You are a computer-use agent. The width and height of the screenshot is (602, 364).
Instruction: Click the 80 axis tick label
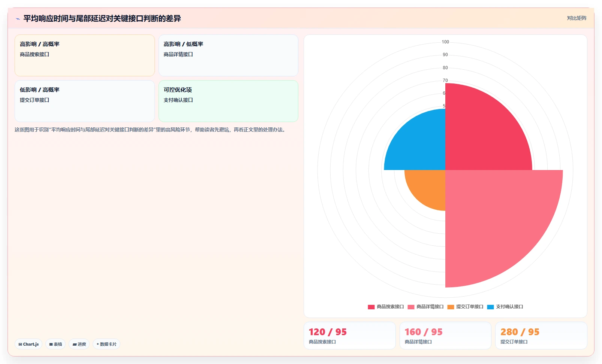(445, 68)
